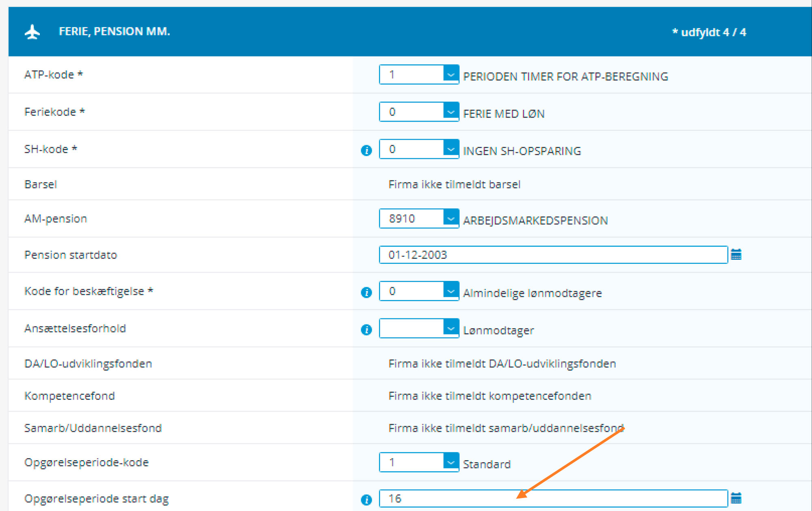
Task: Click info icon next to SH-kode
Action: (x=366, y=150)
